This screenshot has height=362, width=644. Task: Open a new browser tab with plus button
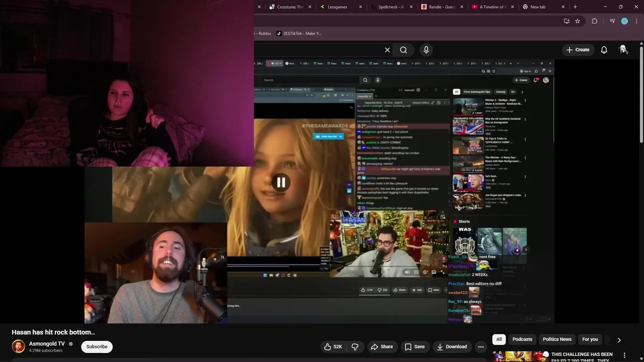tap(575, 7)
